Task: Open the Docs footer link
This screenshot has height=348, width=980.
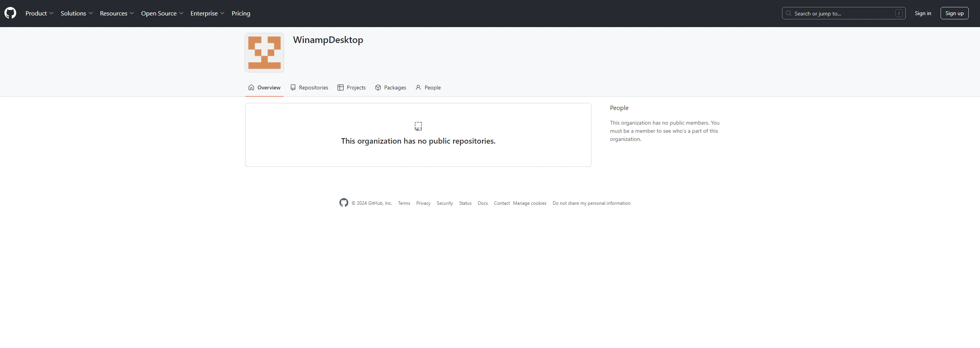Action: [x=482, y=203]
